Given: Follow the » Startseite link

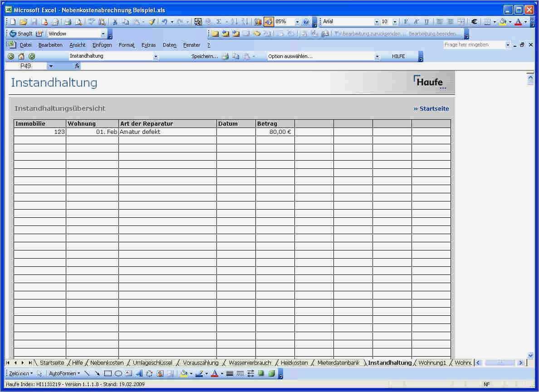Looking at the screenshot, I should tap(431, 108).
